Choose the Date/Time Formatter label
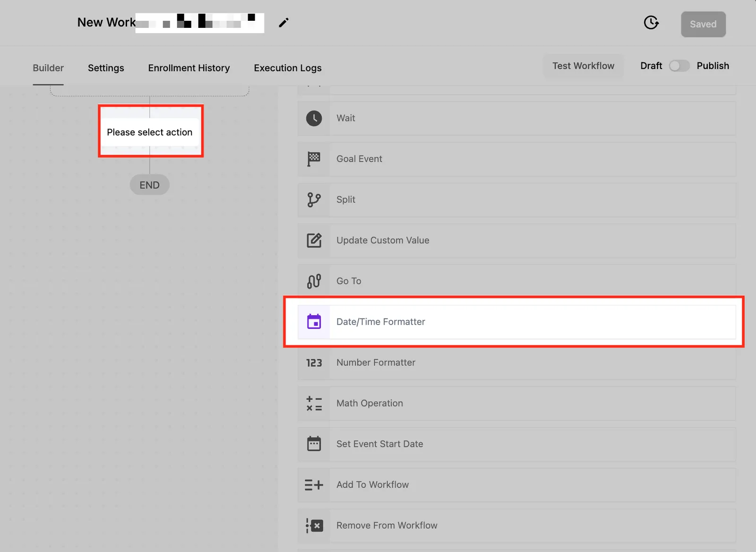Viewport: 756px width, 552px height. (381, 322)
